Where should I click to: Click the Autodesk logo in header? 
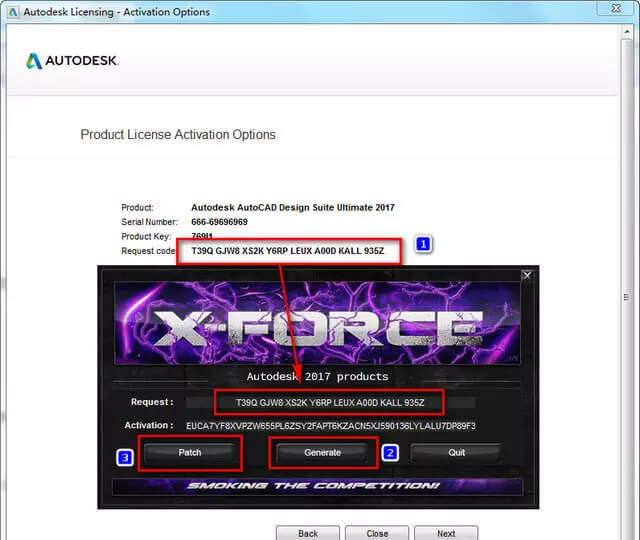72,61
